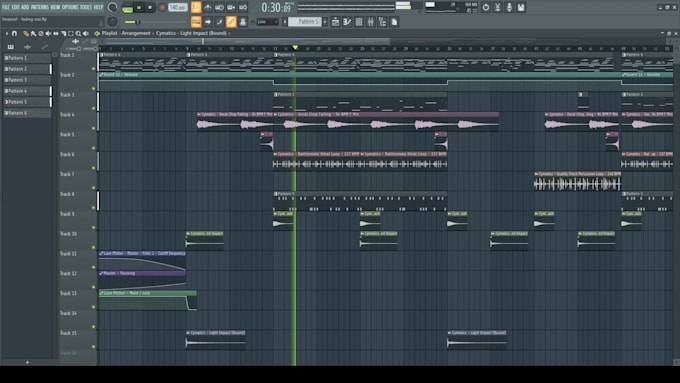
Task: Show patterns using picker piano icon
Action: (11, 46)
